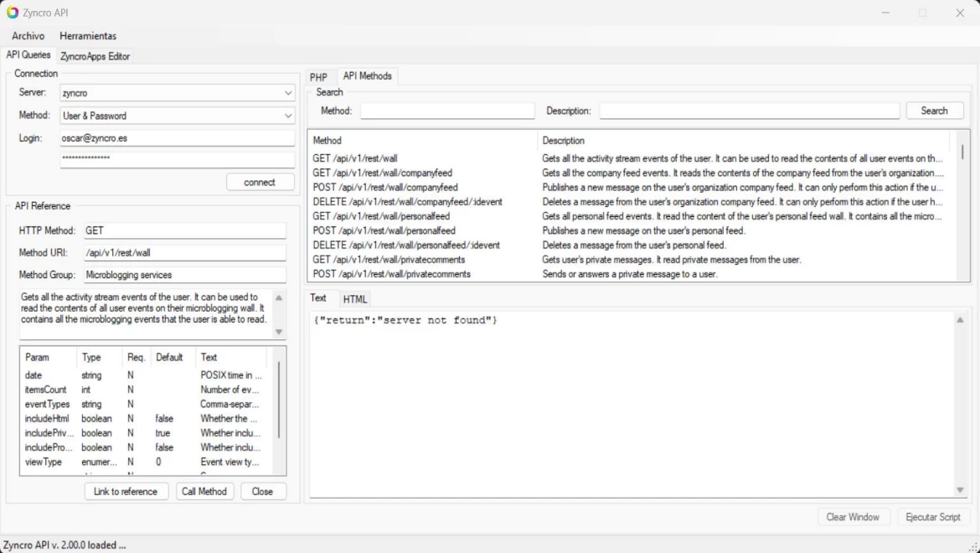Switch to the API Queries tab
This screenshot has height=553, width=980.
pos(28,55)
